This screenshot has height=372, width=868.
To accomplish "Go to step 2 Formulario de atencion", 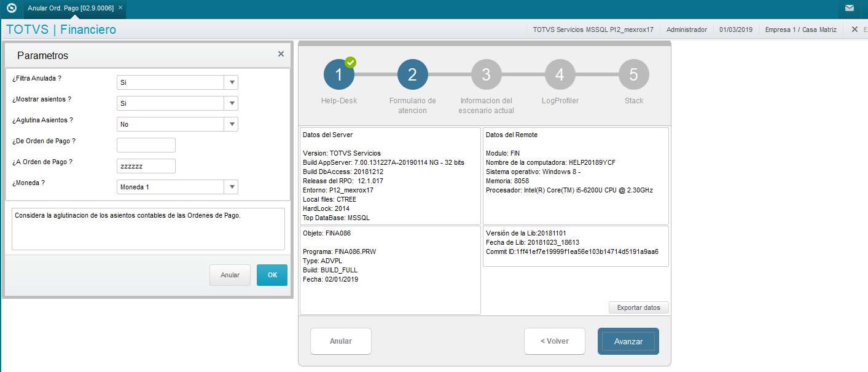I will [413, 75].
